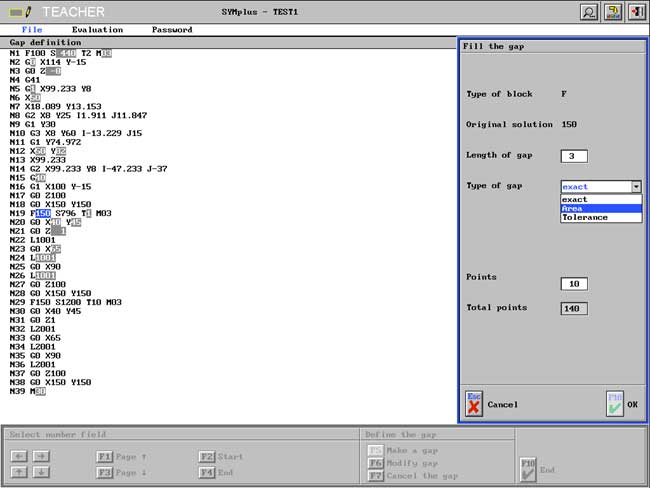Image resolution: width=650 pixels, height=488 pixels.
Task: Open the Password menu
Action: pyautogui.click(x=172, y=30)
